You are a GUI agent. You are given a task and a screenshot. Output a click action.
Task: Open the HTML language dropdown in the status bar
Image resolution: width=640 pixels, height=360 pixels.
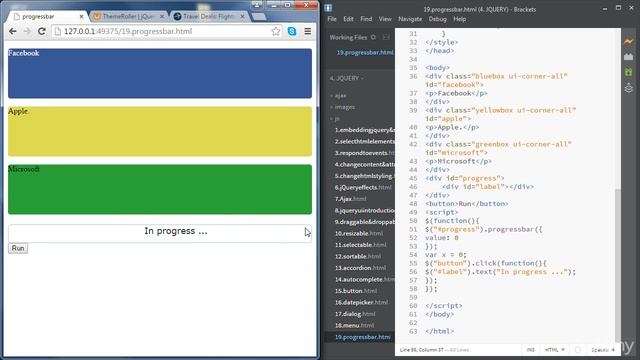[x=555, y=350]
